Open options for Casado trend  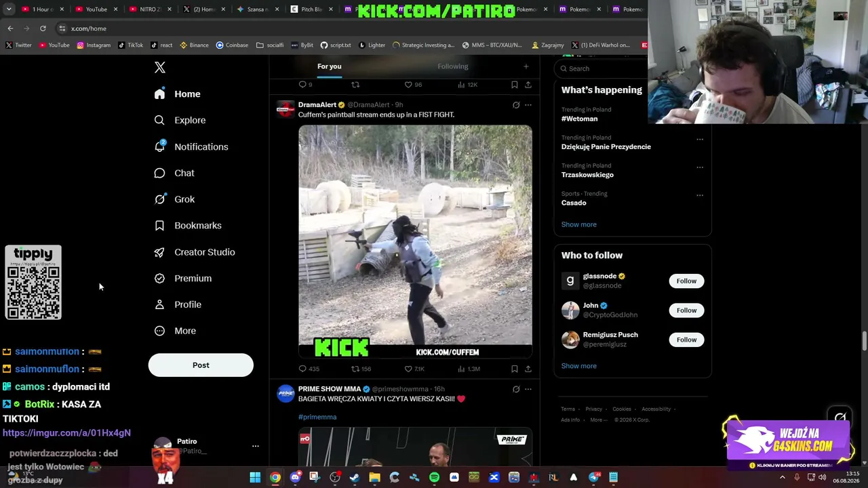(x=700, y=195)
